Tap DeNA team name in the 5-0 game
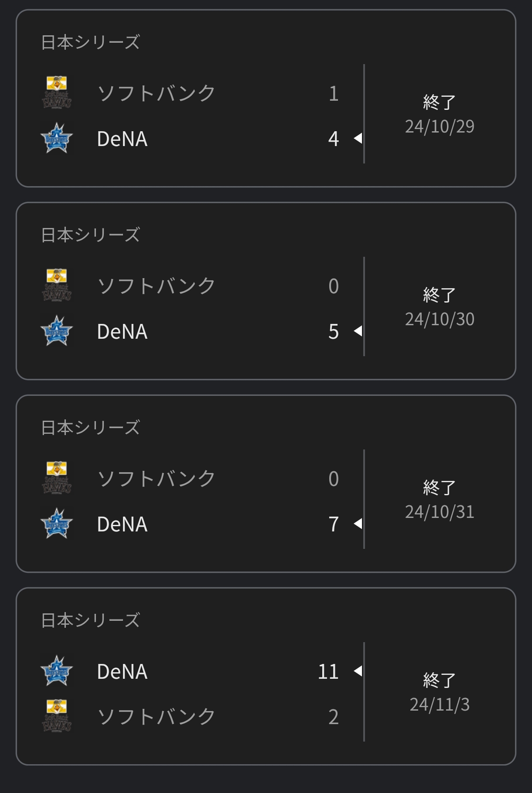The height and width of the screenshot is (793, 532). [122, 331]
